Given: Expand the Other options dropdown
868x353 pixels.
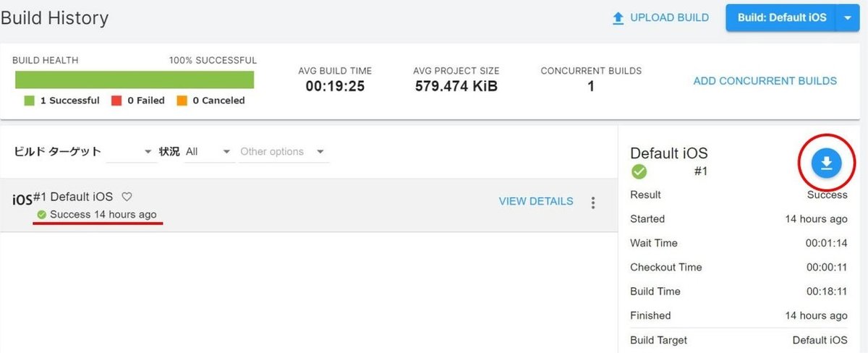Looking at the screenshot, I should point(284,152).
